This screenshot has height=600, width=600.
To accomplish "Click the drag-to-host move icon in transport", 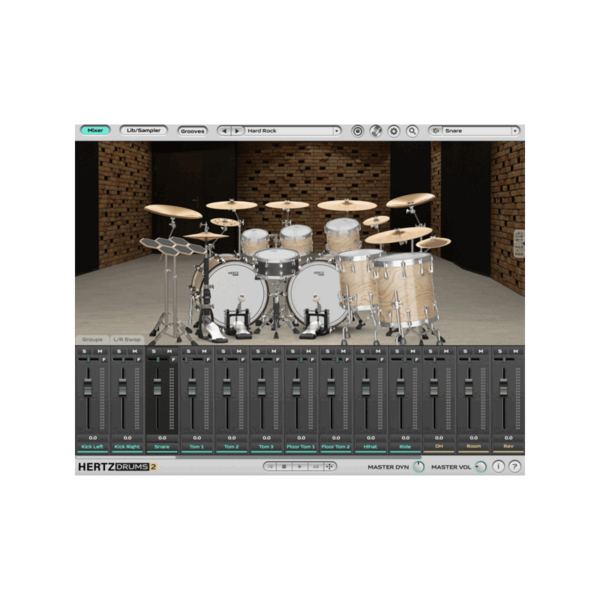I will [x=329, y=466].
